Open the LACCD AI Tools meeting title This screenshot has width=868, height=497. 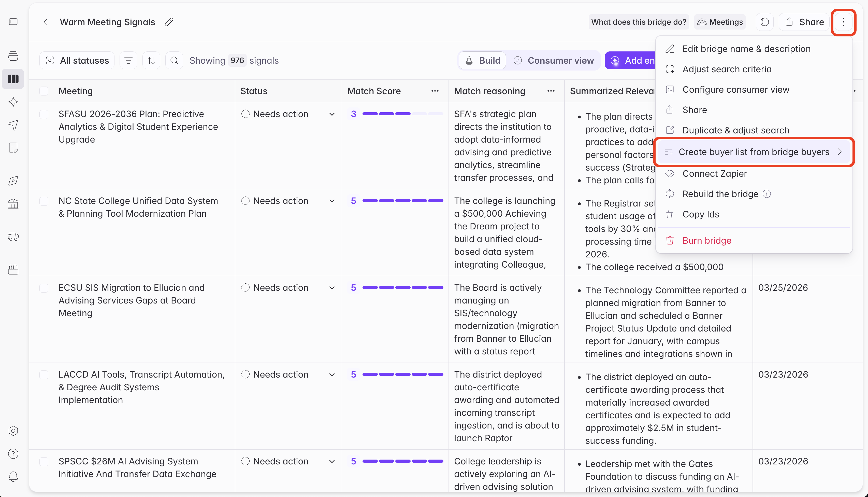pos(141,387)
